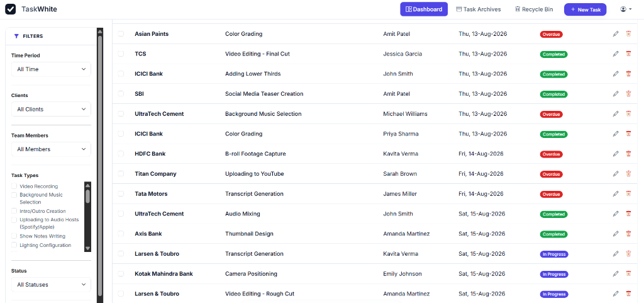Expand the All Clients dropdown
644x303 pixels.
point(51,110)
